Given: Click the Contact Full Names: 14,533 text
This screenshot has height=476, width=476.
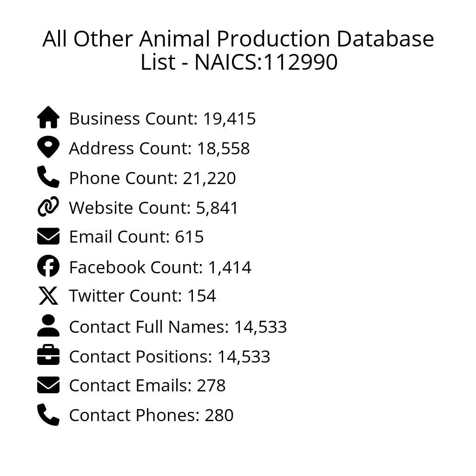Looking at the screenshot, I should tap(178, 327).
